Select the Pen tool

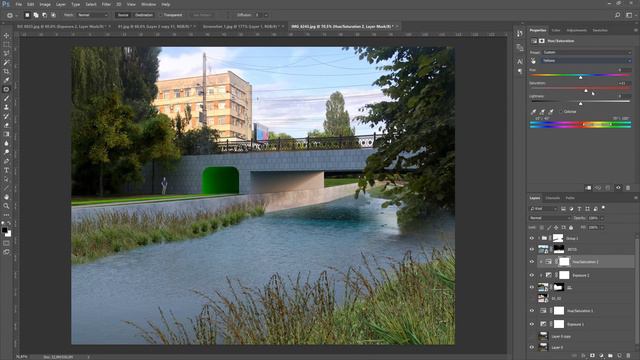pos(6,161)
